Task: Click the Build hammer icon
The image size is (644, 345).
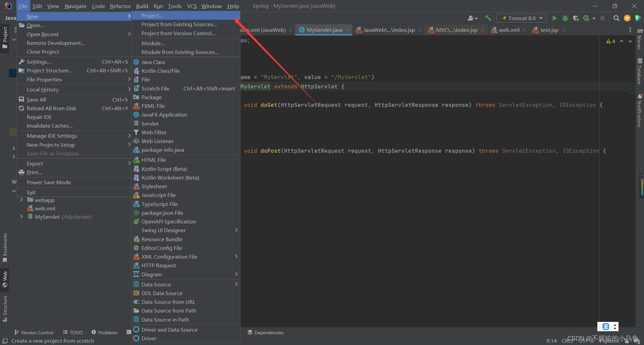Action: (488, 18)
